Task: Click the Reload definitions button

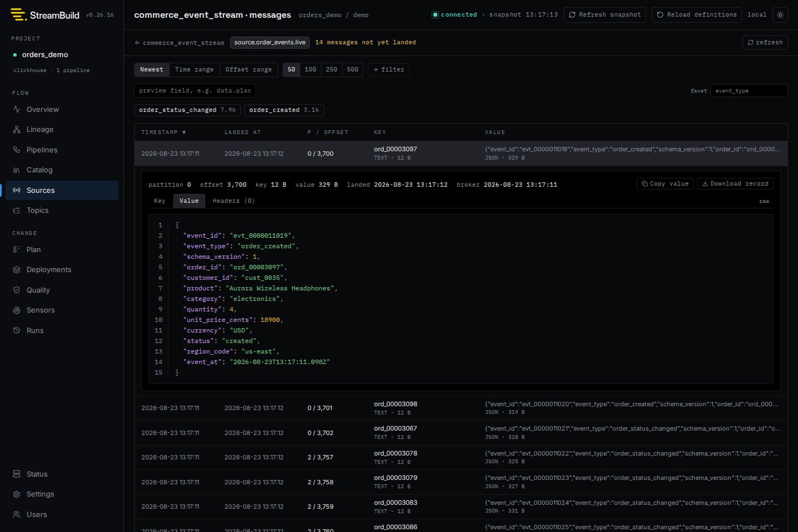Action: coord(697,15)
